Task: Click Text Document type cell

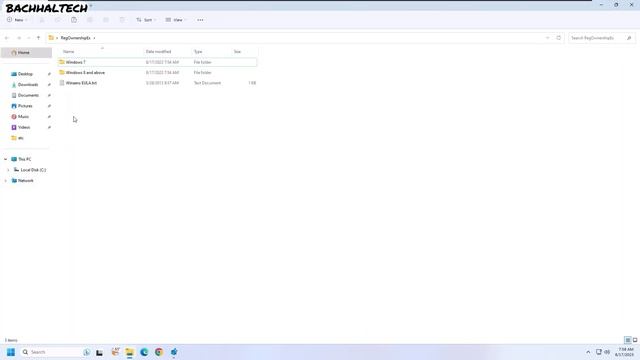Action: (207, 83)
